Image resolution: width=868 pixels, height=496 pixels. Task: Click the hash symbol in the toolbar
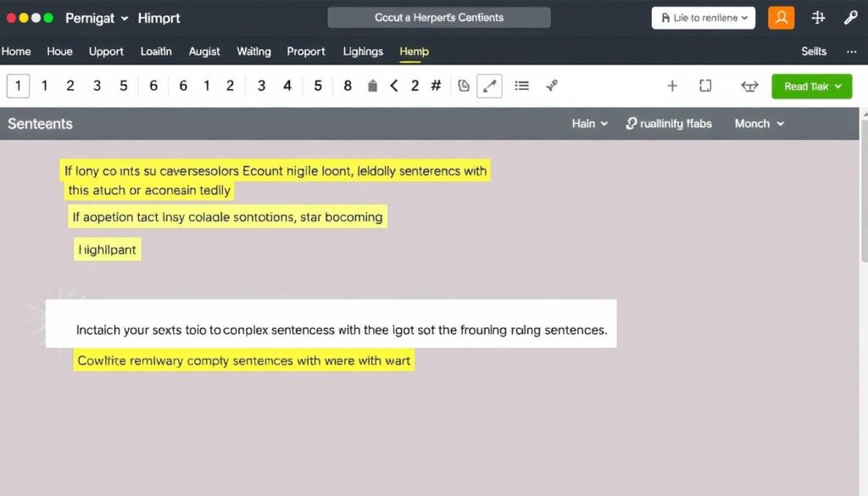(437, 86)
